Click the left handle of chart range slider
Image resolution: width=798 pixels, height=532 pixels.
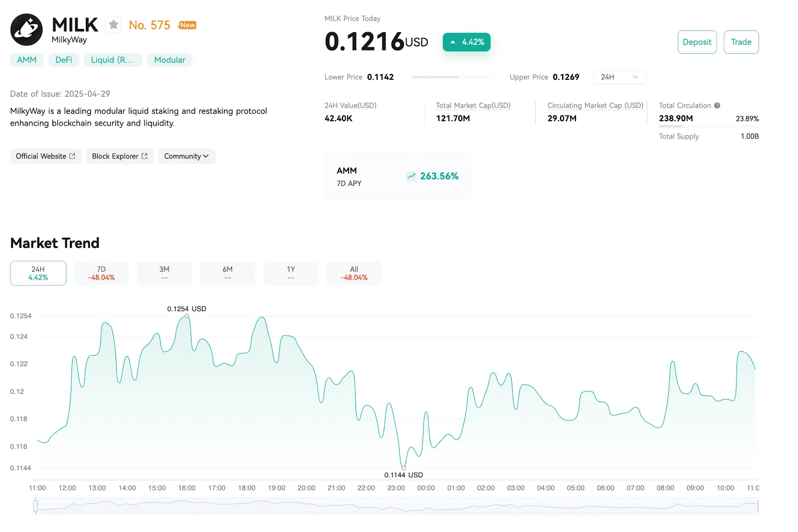tap(35, 506)
